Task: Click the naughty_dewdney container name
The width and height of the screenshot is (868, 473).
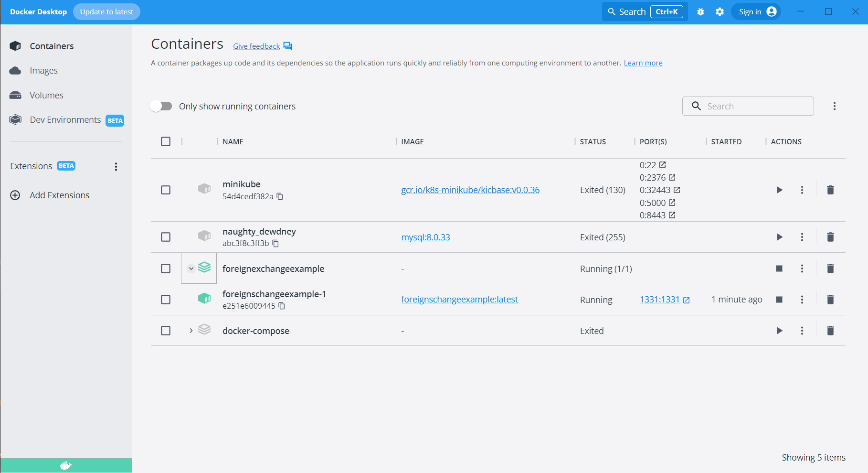Action: (x=259, y=231)
